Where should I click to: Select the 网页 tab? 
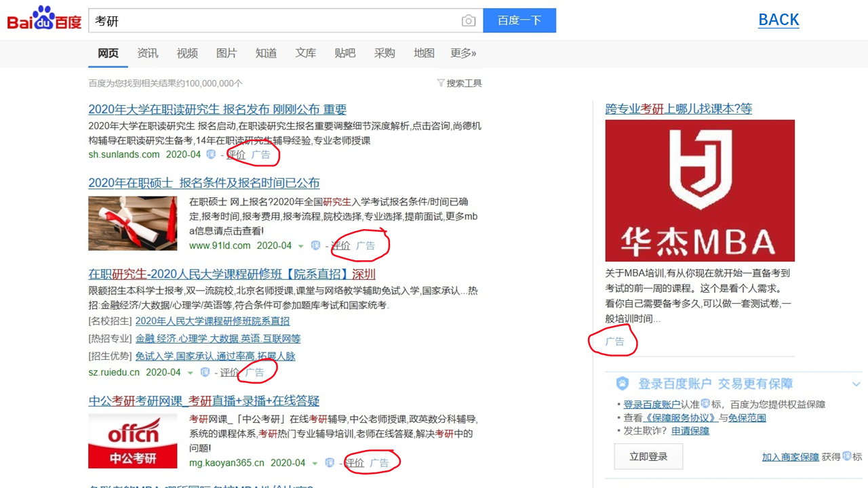coord(108,53)
